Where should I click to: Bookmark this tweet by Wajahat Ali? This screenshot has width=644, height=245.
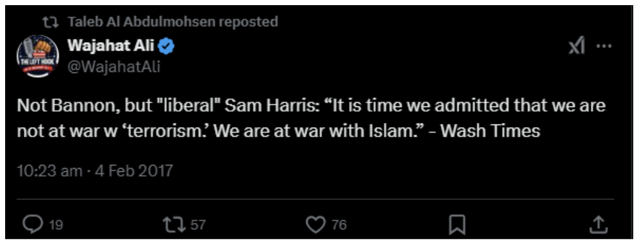point(457,224)
